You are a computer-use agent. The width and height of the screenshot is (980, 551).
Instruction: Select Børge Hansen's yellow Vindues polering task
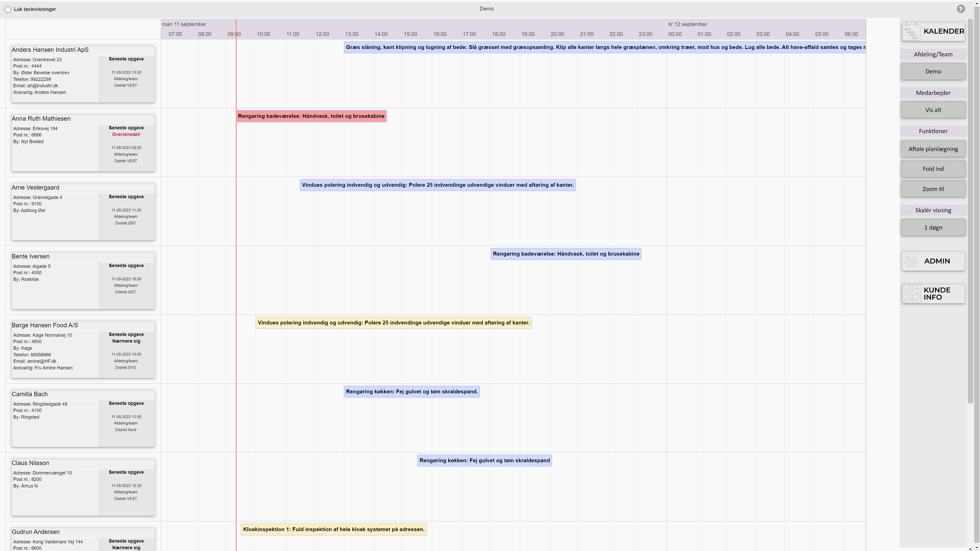[x=393, y=322]
